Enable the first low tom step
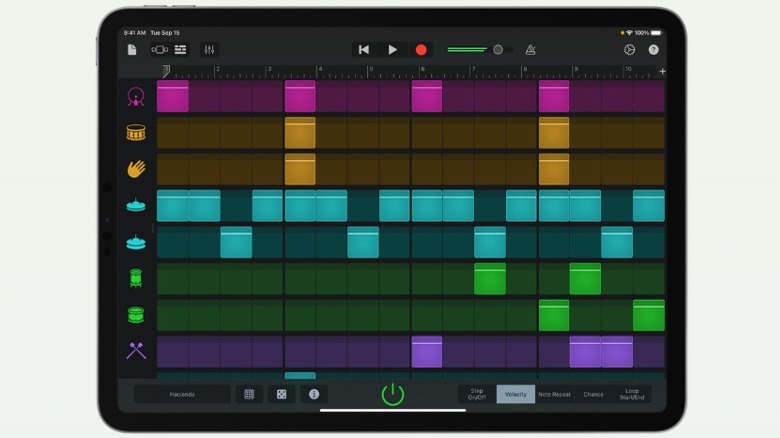 click(173, 315)
